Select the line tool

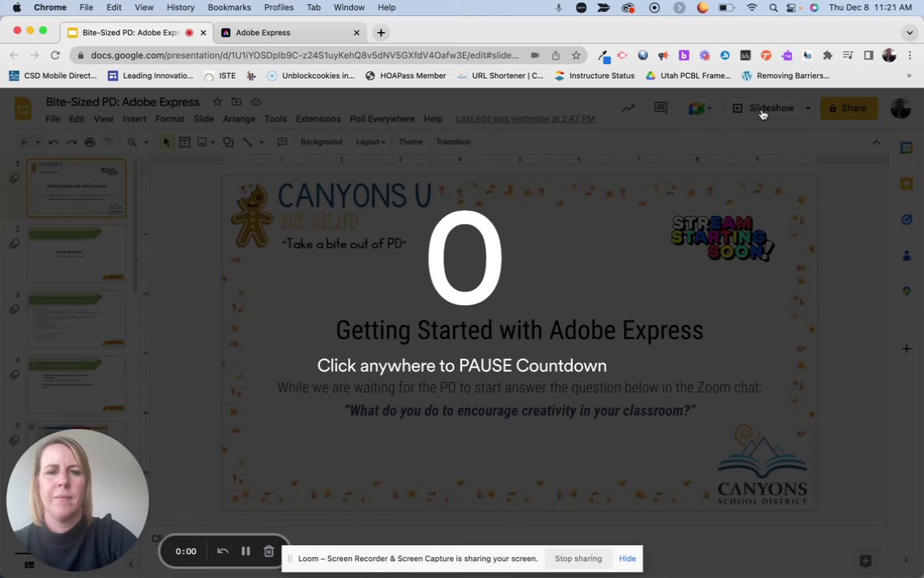(x=248, y=142)
